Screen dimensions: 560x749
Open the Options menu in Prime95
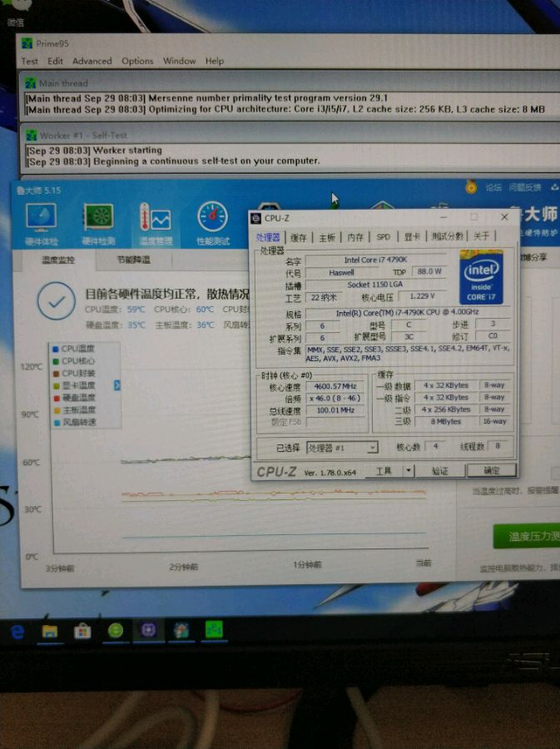pyautogui.click(x=137, y=61)
